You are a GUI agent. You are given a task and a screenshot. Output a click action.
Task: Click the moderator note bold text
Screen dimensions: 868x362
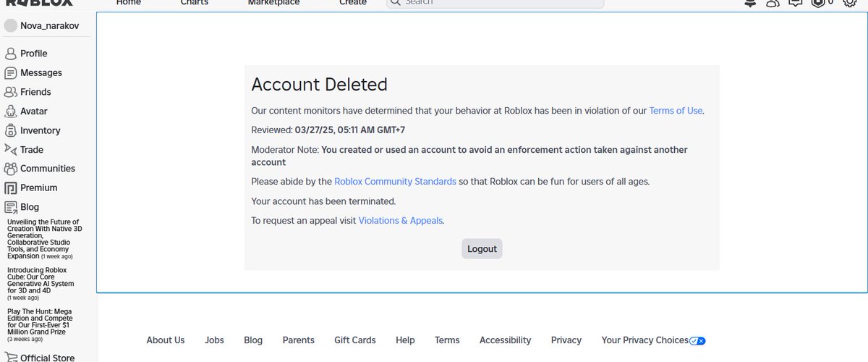tap(469, 156)
